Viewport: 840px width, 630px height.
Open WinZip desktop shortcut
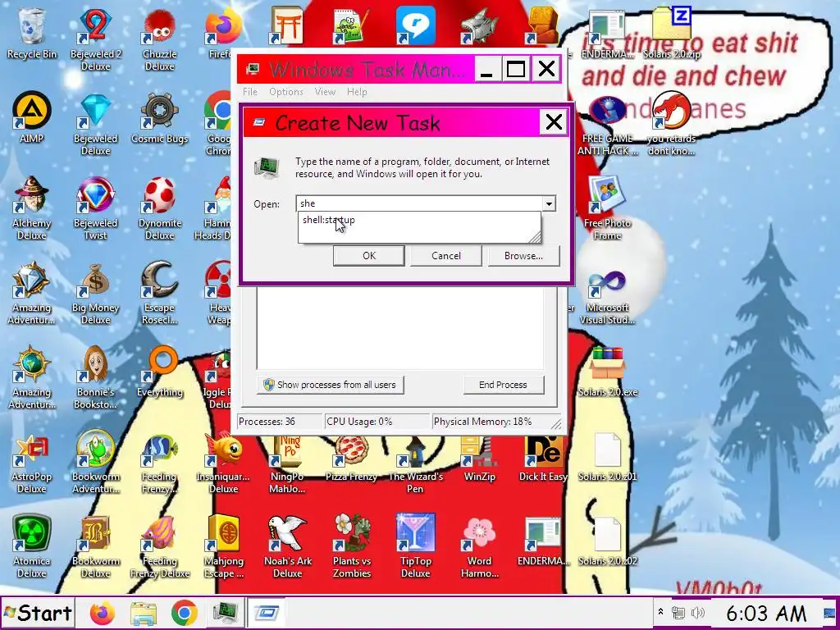(x=479, y=456)
